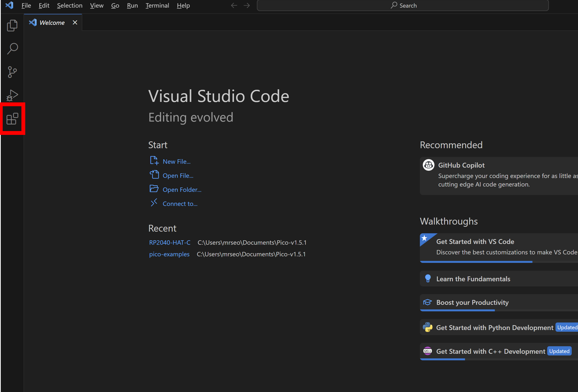
Task: Click the Open Folder icon
Action: coord(154,189)
